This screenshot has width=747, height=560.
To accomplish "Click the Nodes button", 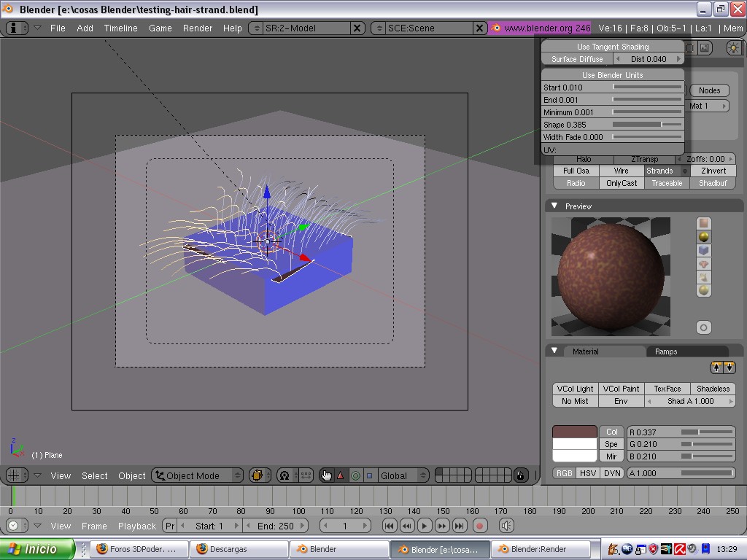I will (709, 90).
